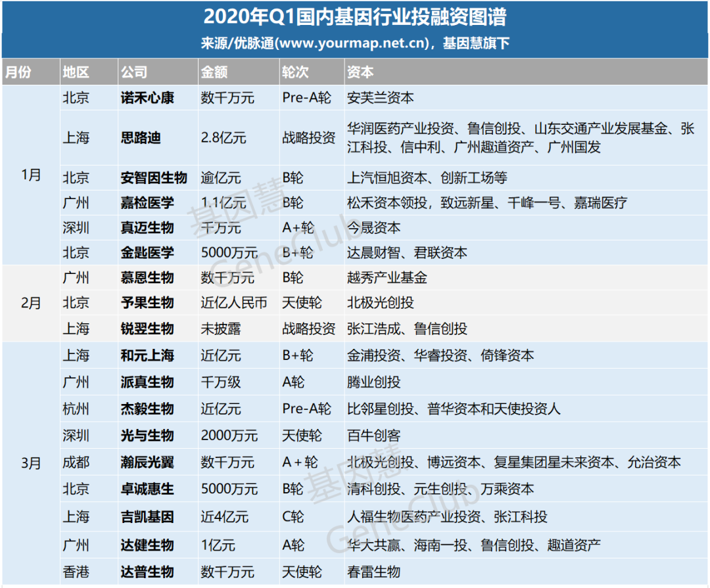
Task: Click the 未披露 amount cell
Action: [x=220, y=328]
